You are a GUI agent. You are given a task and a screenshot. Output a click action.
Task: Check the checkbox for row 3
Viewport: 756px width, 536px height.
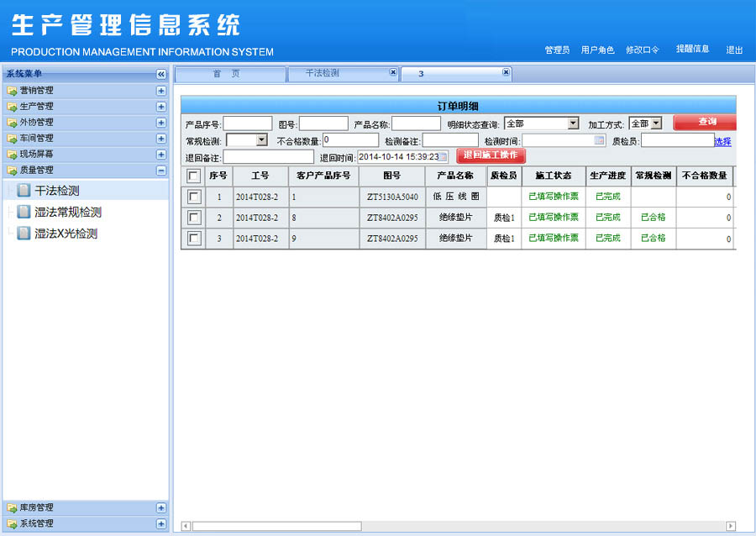194,239
